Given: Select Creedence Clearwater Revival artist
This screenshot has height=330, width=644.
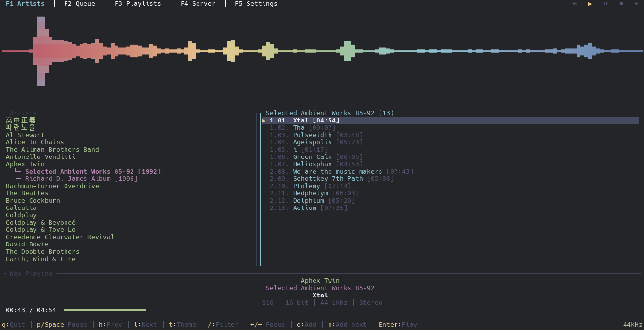Looking at the screenshot, I should (60, 237).
